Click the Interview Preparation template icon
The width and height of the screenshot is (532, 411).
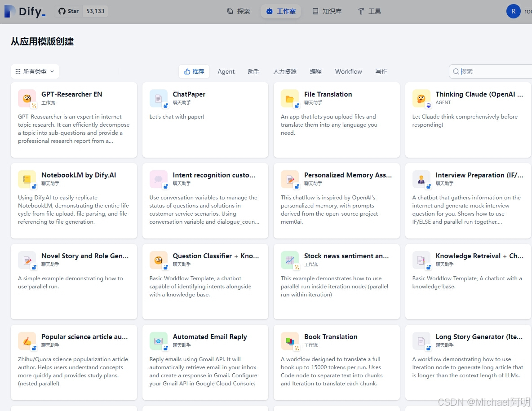421,179
